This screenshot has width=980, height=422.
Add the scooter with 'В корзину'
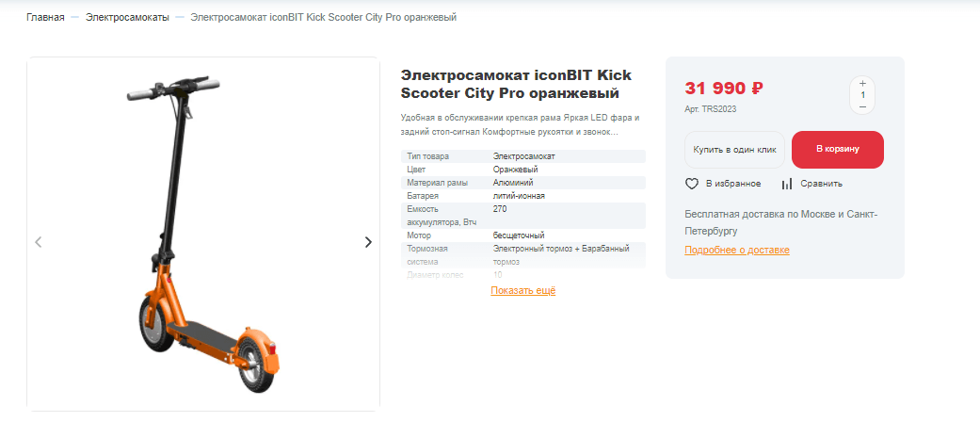pyautogui.click(x=837, y=150)
